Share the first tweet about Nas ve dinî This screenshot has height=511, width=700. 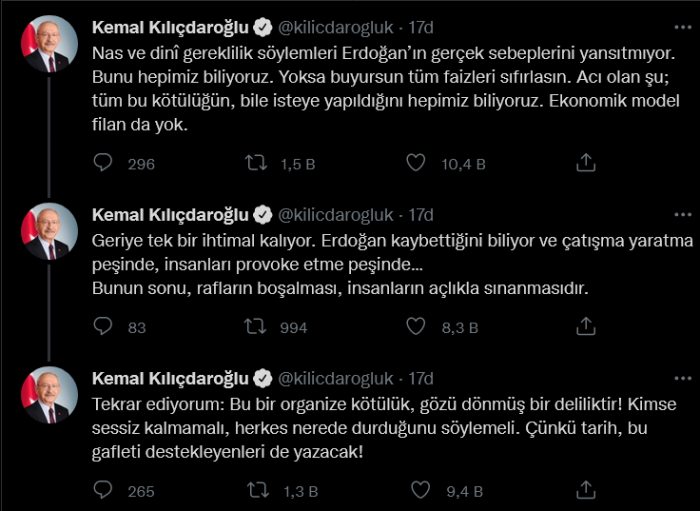[587, 163]
